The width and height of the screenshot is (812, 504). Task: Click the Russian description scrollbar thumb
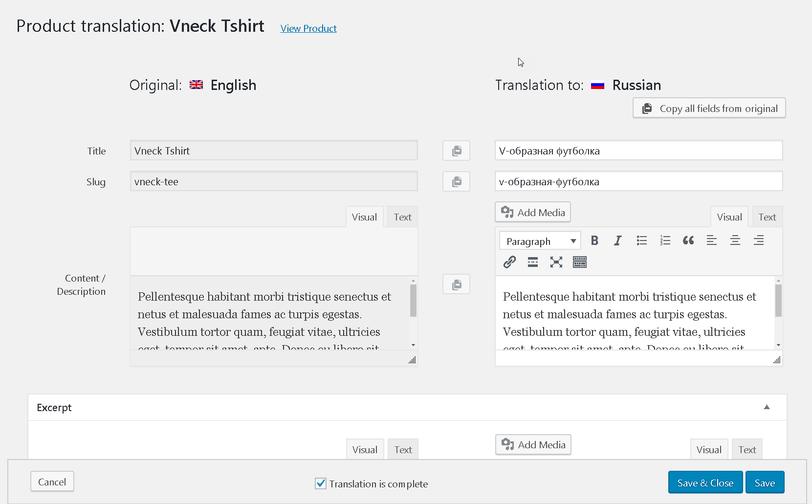tap(778, 301)
